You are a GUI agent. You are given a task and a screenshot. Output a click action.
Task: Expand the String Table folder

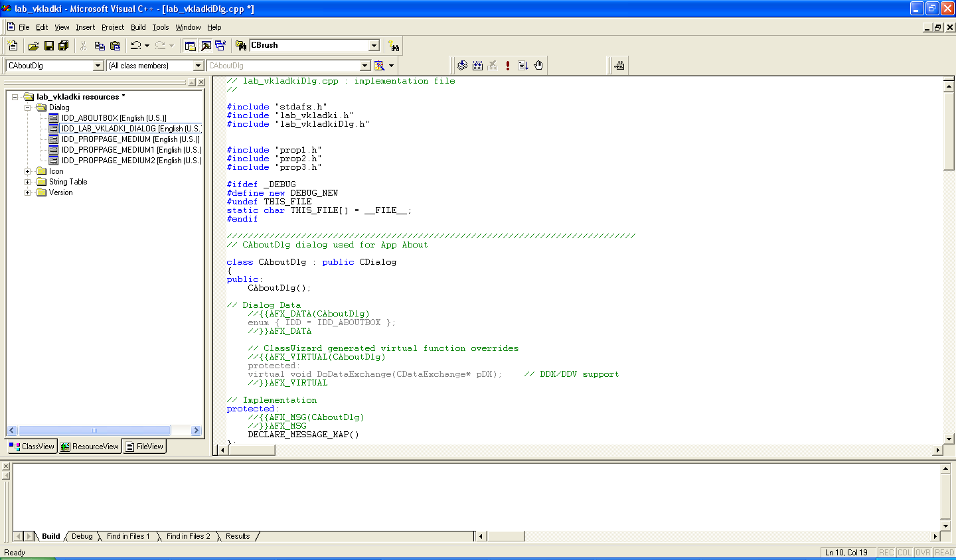tap(28, 182)
